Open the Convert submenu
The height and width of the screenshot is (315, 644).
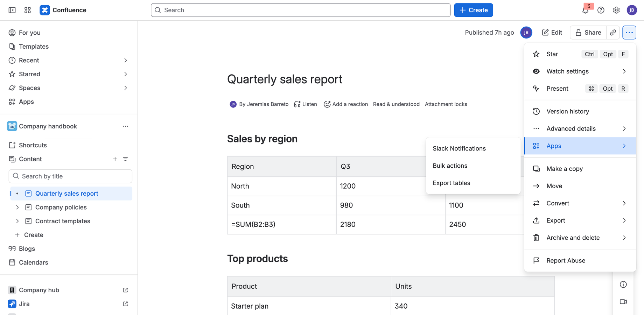[x=580, y=203]
